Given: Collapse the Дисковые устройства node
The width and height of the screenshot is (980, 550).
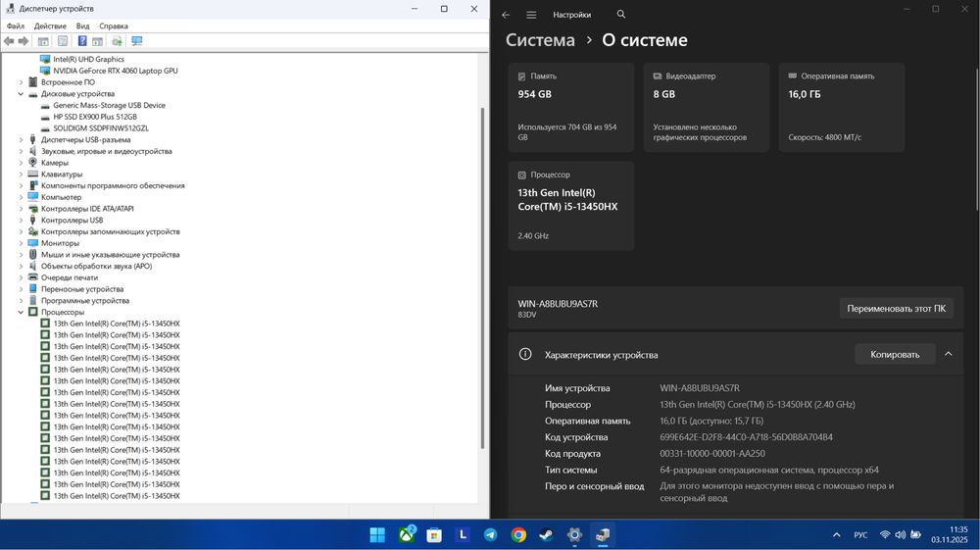Looking at the screenshot, I should [x=21, y=94].
